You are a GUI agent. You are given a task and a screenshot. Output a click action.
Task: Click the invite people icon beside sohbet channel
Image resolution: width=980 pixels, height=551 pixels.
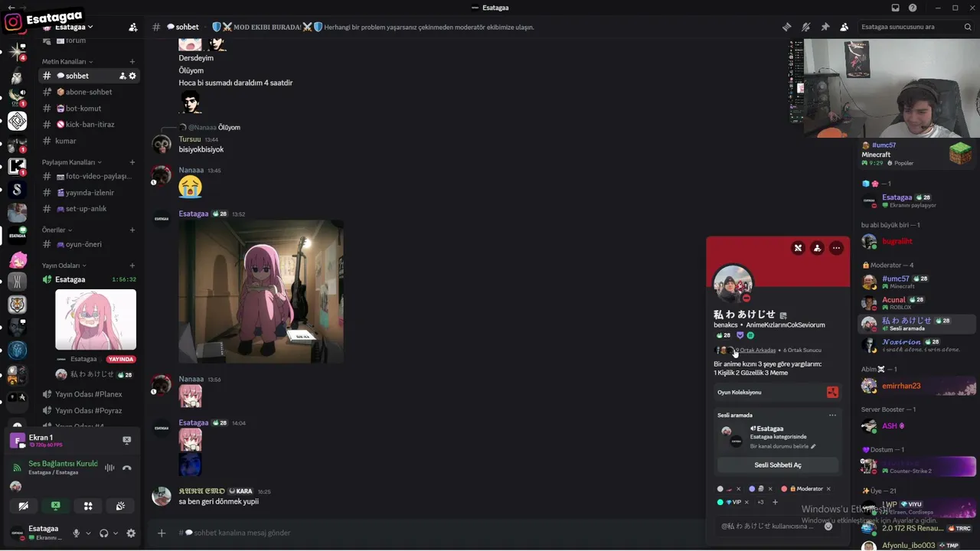[122, 76]
